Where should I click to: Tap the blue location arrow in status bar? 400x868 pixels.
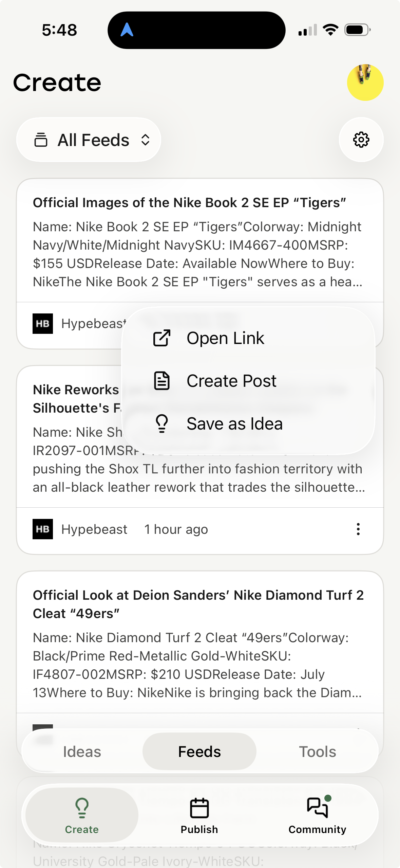click(127, 30)
